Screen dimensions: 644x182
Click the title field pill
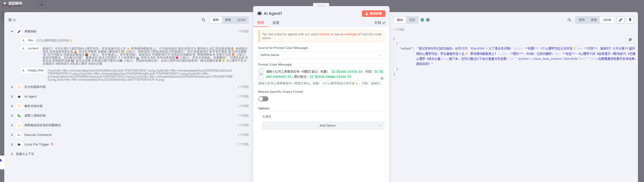(28, 41)
